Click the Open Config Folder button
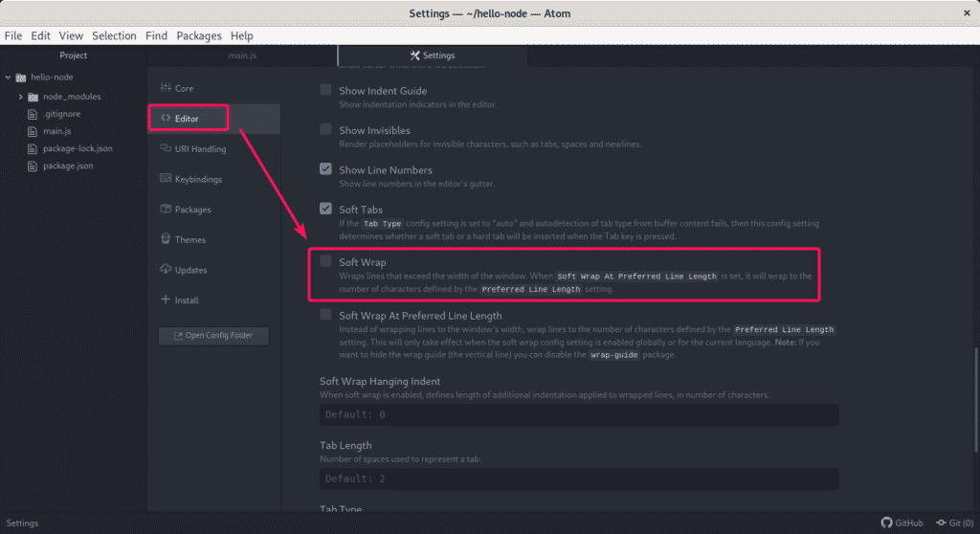 point(213,336)
